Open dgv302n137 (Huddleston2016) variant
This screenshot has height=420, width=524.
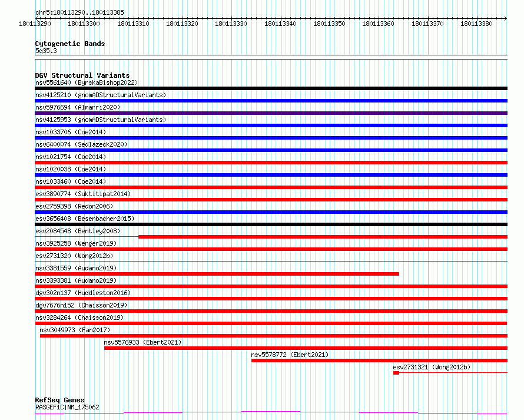coord(83,293)
